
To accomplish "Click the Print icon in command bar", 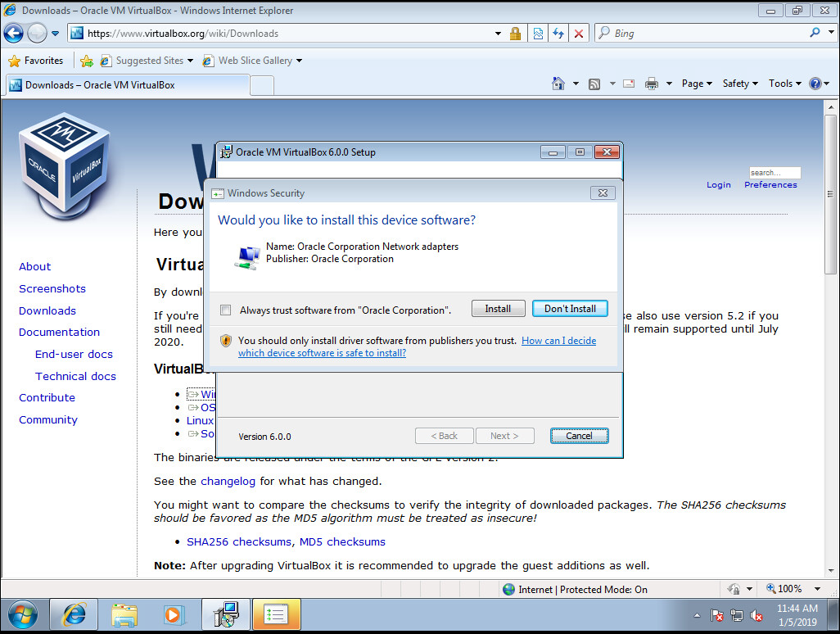I will pyautogui.click(x=652, y=84).
